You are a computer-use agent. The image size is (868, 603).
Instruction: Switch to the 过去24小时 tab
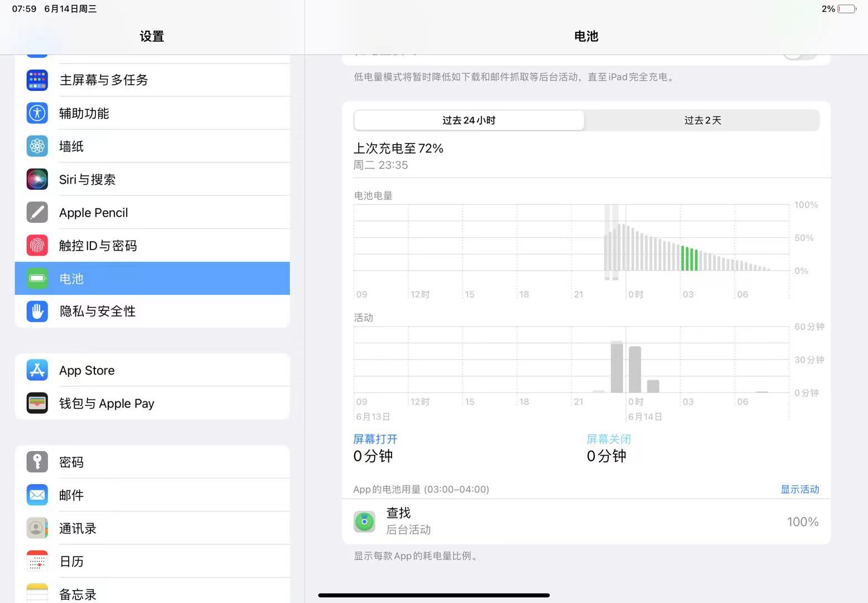click(x=469, y=121)
